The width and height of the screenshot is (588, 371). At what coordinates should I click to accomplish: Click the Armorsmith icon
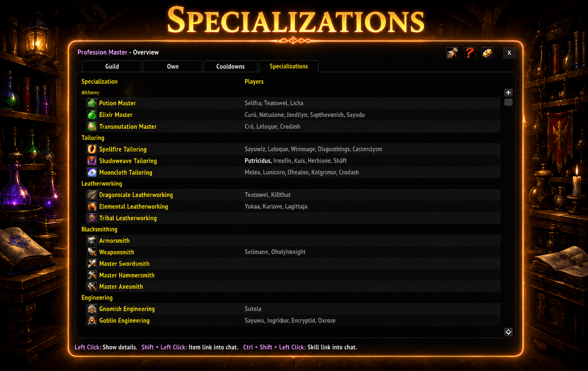tap(92, 240)
